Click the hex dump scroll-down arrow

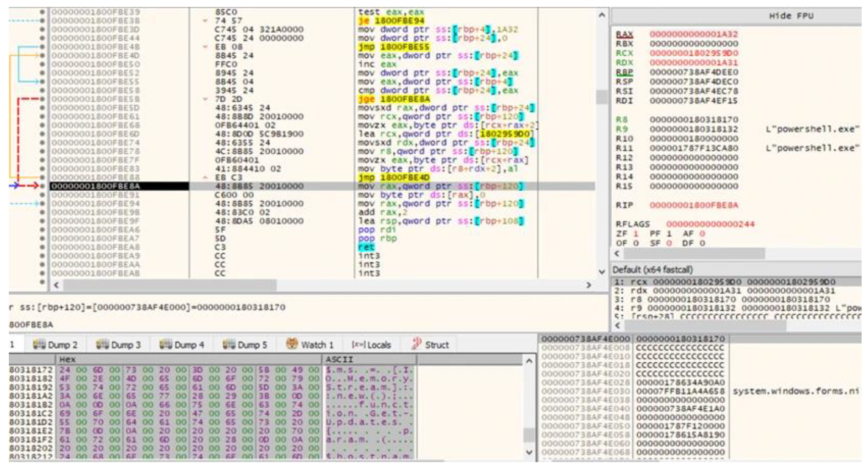click(x=529, y=452)
